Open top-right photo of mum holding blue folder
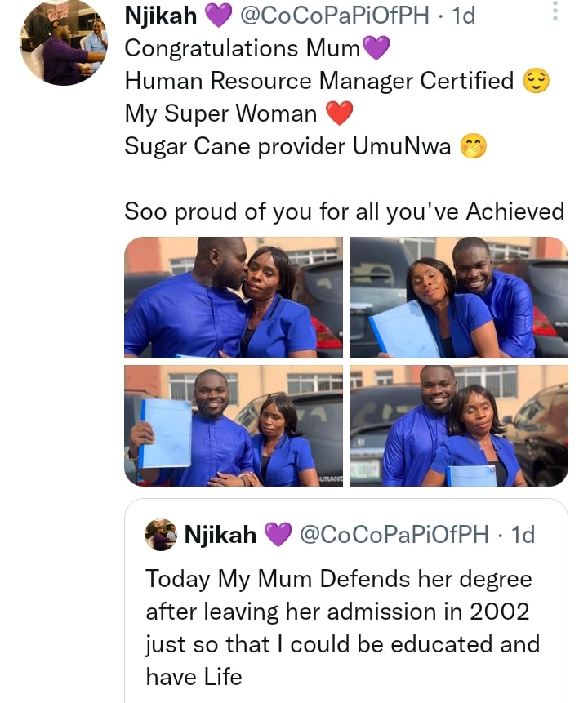588x703 pixels. coord(458,297)
